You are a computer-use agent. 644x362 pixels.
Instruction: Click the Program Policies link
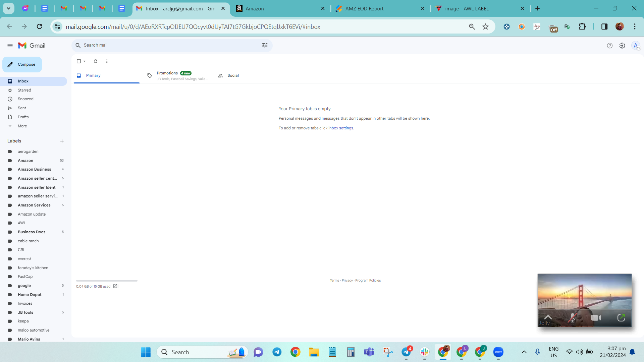[x=368, y=281]
